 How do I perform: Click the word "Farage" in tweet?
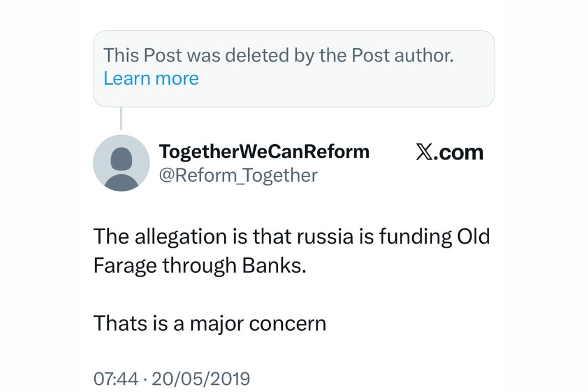pos(124,265)
